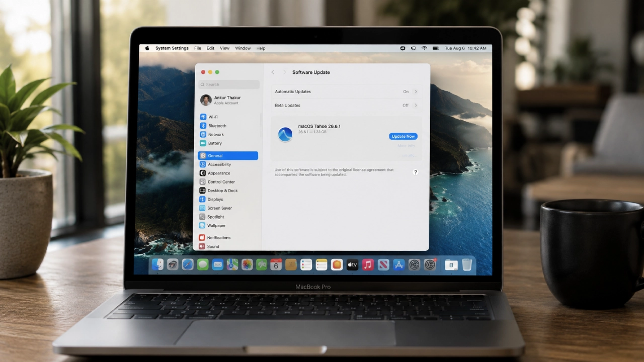644x362 pixels.
Task: Open the File menu
Action: [198, 48]
